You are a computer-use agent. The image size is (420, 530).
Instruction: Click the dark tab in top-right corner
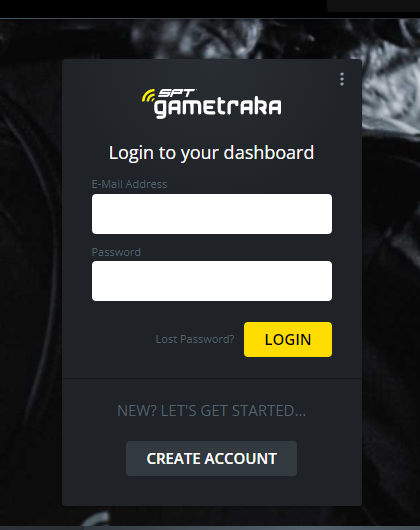coord(373,6)
